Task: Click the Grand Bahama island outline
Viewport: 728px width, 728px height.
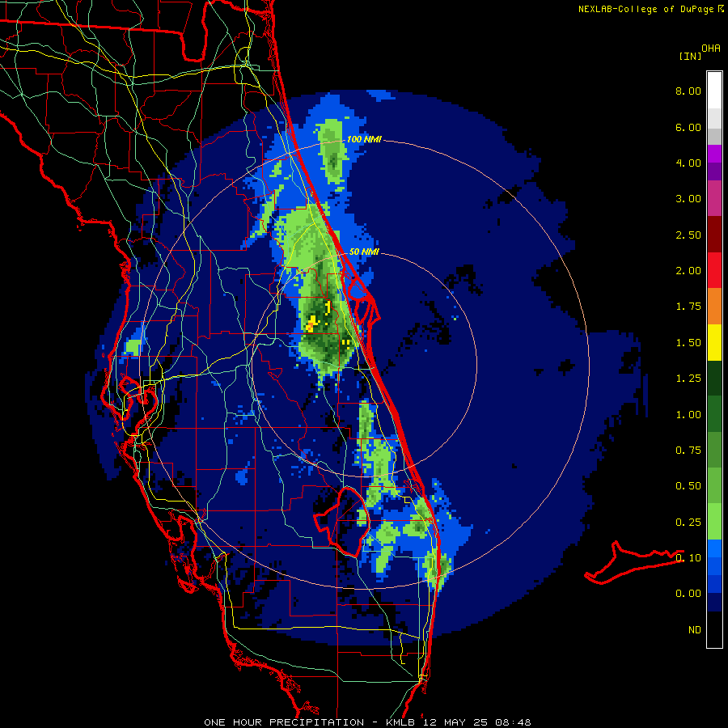Action: 633,562
